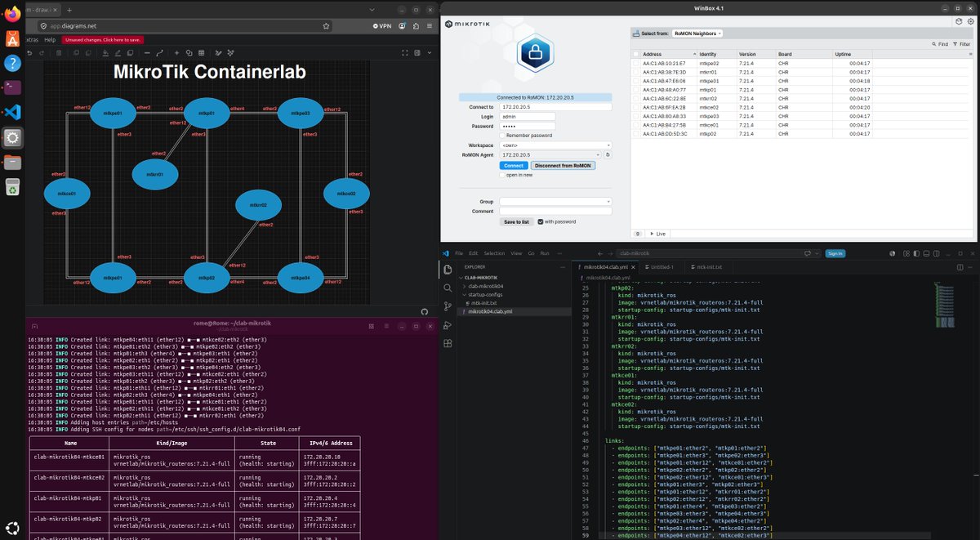The width and height of the screenshot is (980, 540).
Task: Click the draw.io delete icon
Action: tap(60, 53)
